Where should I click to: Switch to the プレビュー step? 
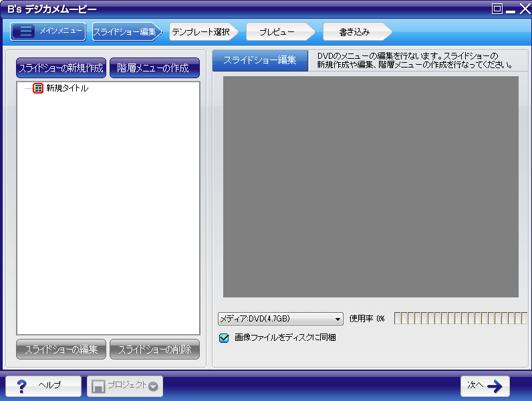pyautogui.click(x=280, y=31)
